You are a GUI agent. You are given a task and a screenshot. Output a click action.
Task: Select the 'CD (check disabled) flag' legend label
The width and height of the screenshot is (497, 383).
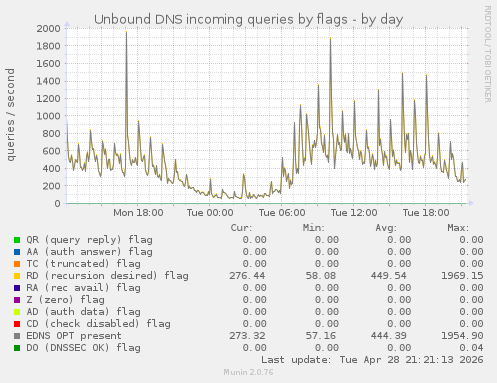pos(98,324)
